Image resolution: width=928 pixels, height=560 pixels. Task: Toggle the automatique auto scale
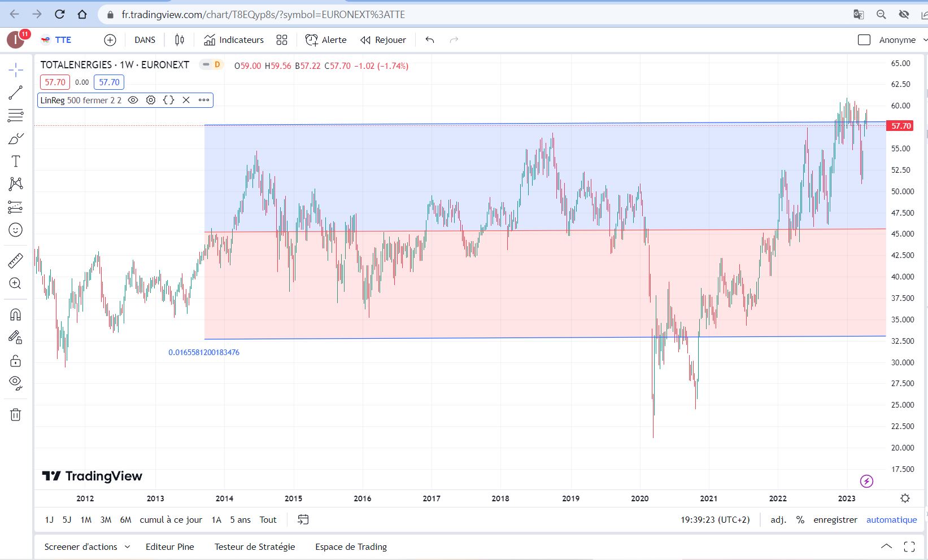[892, 520]
